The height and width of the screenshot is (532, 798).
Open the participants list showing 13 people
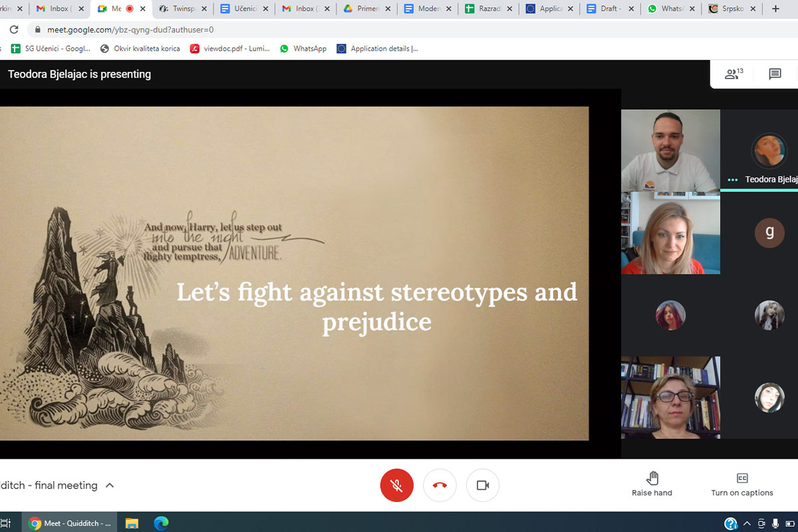[x=734, y=74]
